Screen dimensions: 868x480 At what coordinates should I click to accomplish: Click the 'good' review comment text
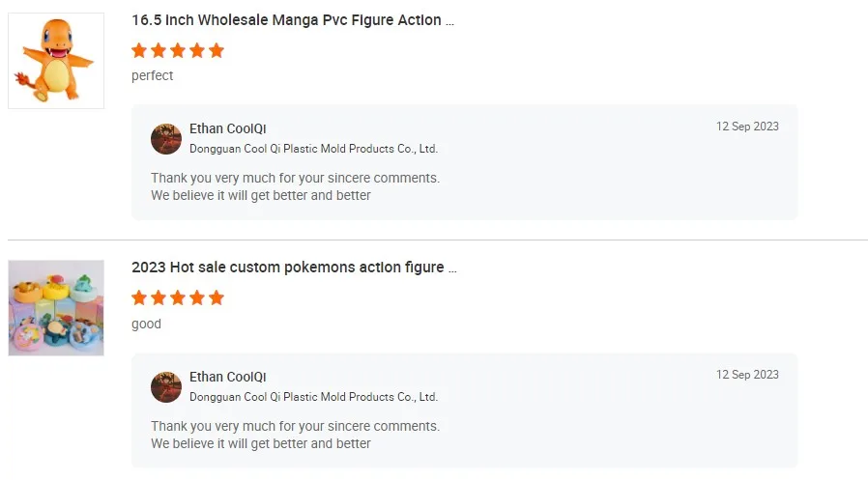pyautogui.click(x=146, y=325)
